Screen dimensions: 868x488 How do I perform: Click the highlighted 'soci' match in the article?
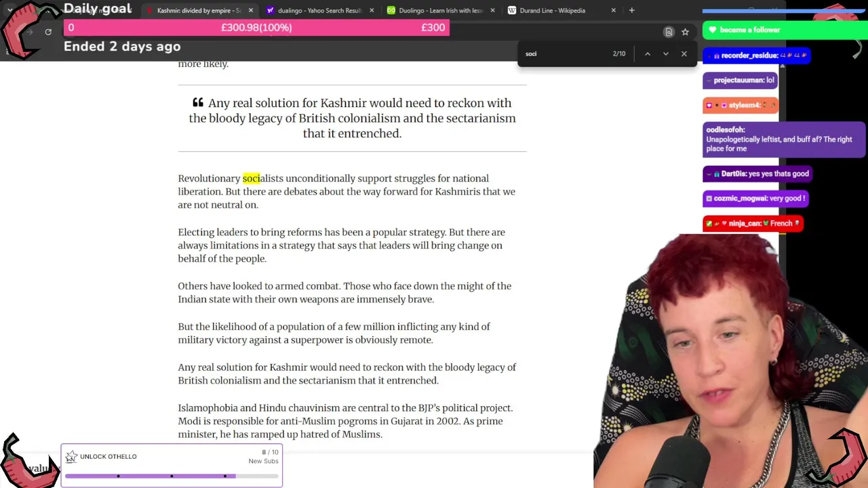pos(252,178)
